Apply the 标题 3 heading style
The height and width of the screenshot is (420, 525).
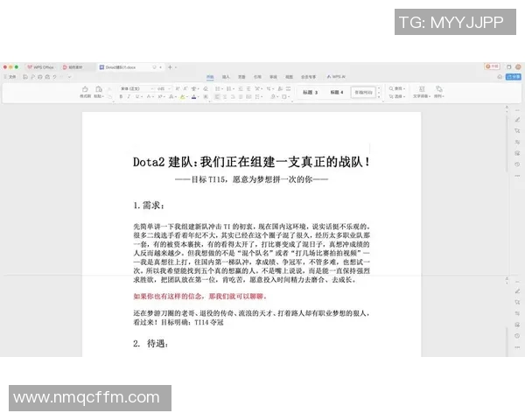(310, 92)
